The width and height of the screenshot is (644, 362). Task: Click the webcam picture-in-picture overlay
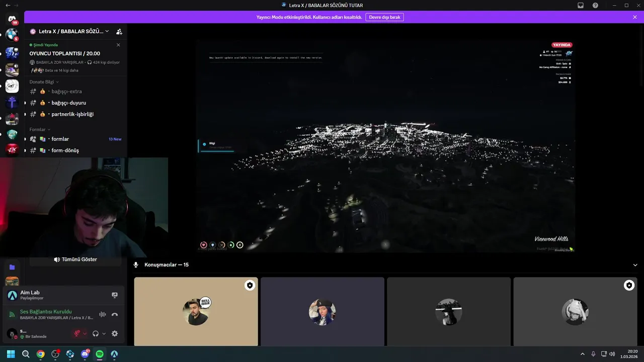coord(84,208)
